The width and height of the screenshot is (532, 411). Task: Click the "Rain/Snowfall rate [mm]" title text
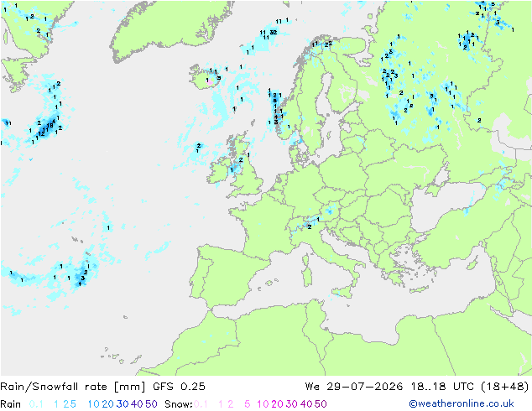73,387
